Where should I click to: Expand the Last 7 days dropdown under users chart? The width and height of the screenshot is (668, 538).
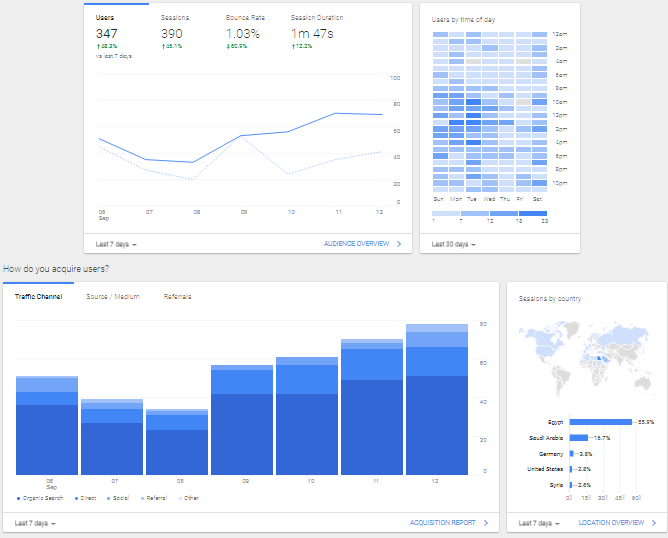pyautogui.click(x=116, y=244)
